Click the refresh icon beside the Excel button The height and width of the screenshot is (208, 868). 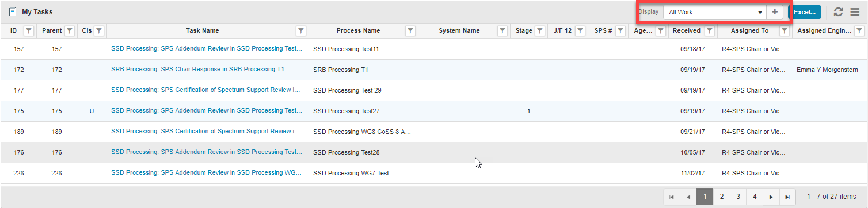(838, 12)
